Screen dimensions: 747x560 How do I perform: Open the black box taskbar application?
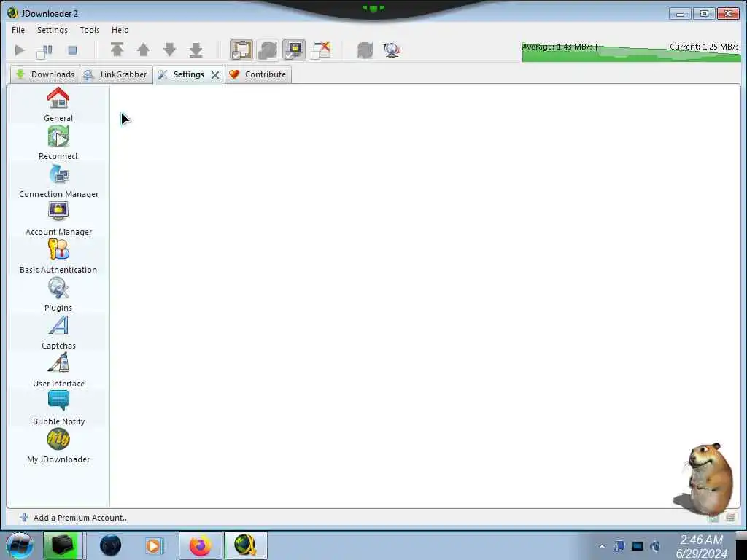click(63, 545)
